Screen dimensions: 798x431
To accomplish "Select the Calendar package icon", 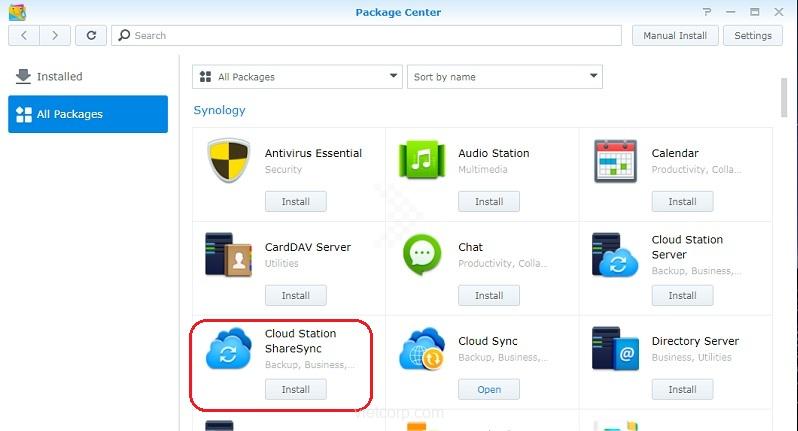I will point(615,162).
